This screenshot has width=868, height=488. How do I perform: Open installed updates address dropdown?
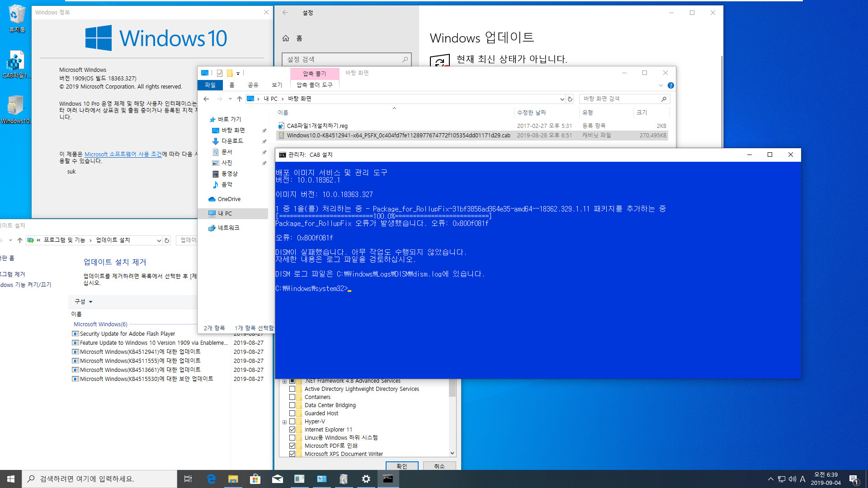click(x=159, y=240)
